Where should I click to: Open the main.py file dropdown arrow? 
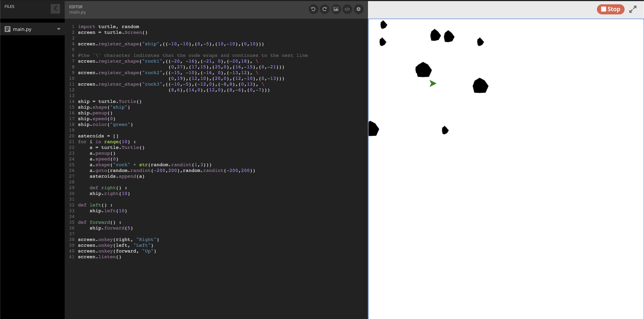click(59, 29)
